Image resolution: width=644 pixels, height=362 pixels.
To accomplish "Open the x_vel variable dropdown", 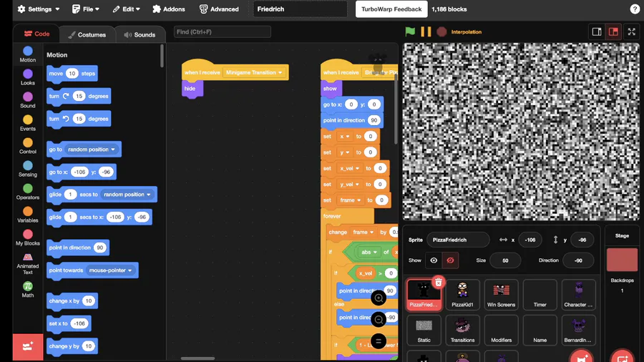I will pos(349,168).
